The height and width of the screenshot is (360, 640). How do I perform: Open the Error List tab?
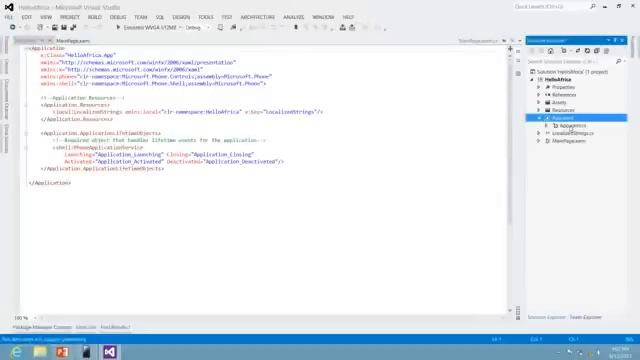click(x=86, y=327)
